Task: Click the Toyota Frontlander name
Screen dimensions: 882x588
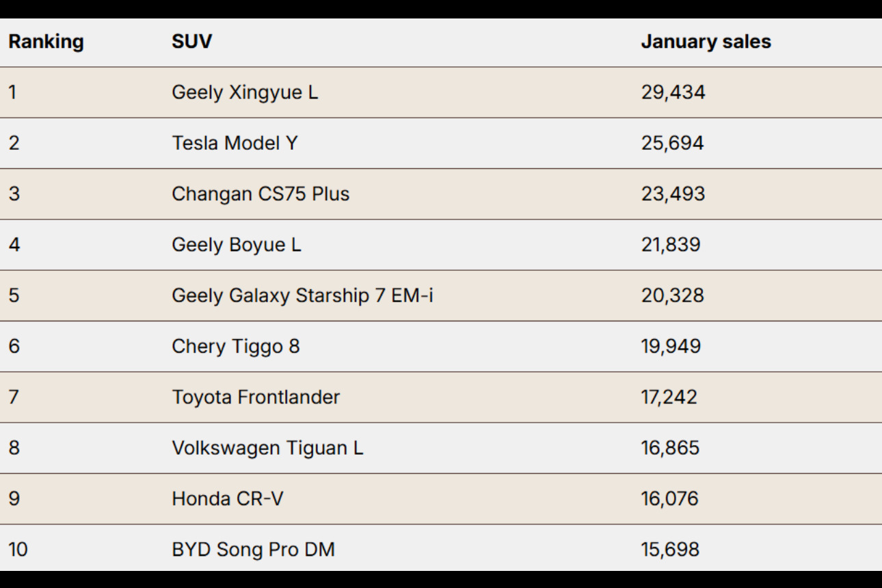Action: click(256, 397)
